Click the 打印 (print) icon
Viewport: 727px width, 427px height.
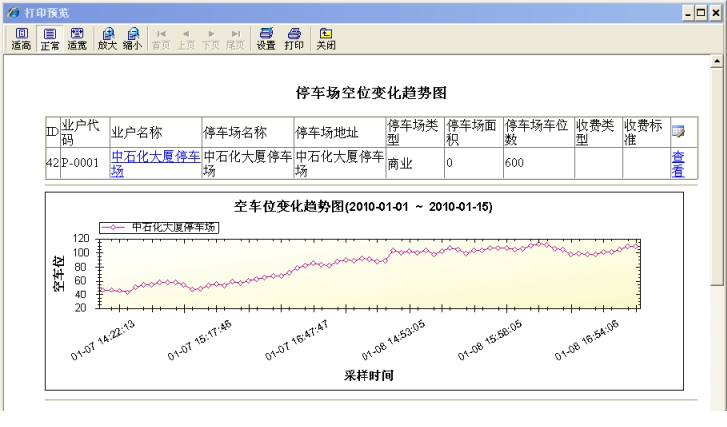[x=294, y=38]
